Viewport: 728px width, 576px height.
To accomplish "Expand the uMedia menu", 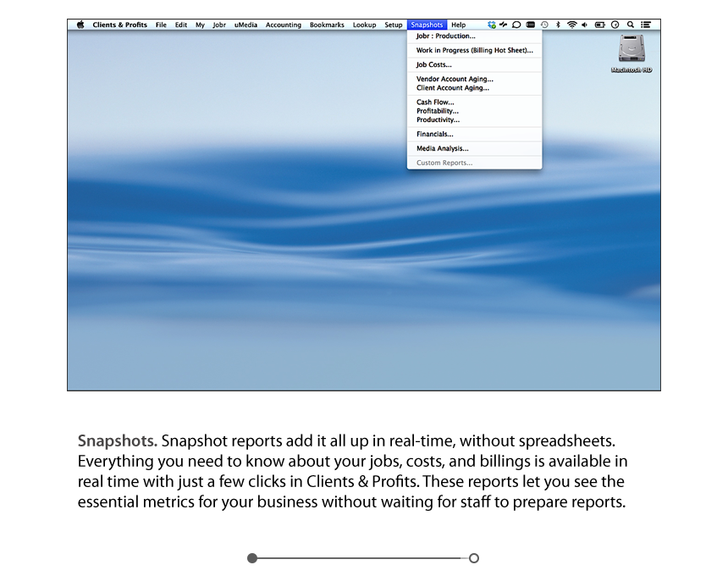I will (245, 25).
